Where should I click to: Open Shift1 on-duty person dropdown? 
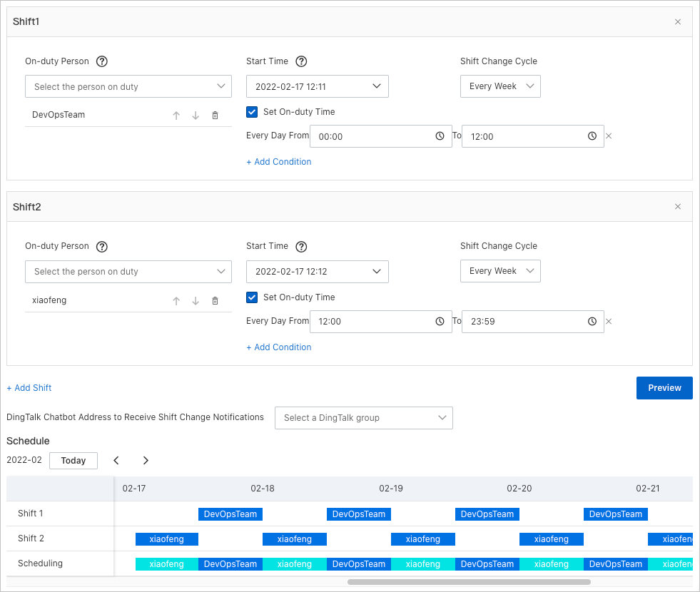(x=128, y=87)
